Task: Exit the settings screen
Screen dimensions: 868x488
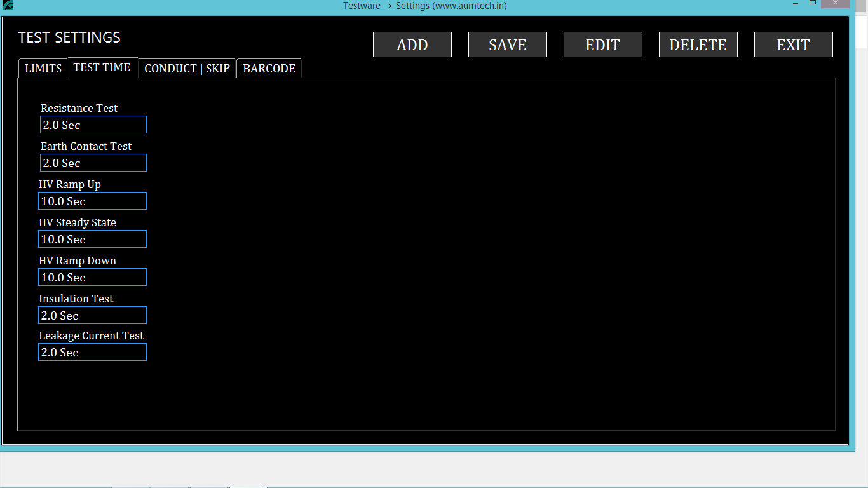Action: click(x=794, y=44)
